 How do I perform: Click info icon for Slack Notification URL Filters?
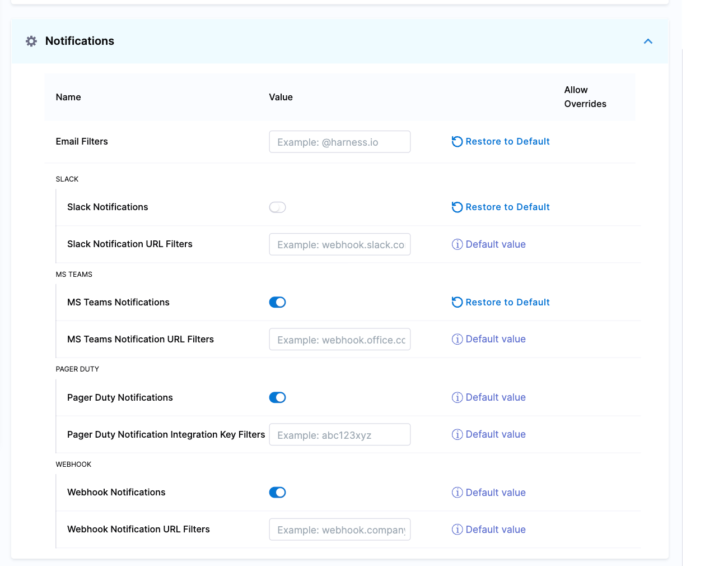coord(457,244)
